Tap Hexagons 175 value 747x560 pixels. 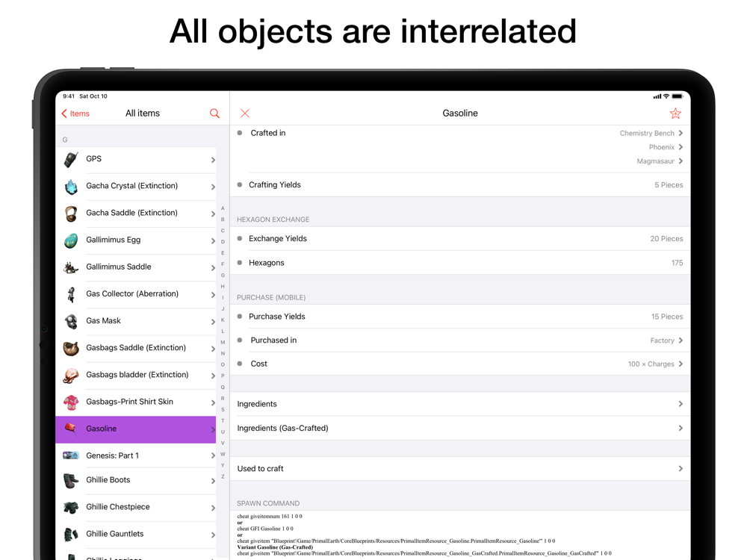[x=677, y=263]
